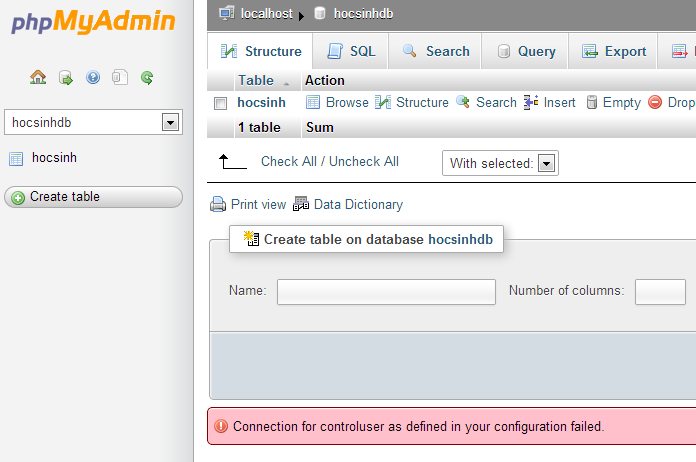Switch to the Structure tab
This screenshot has height=462, width=696.
[x=261, y=51]
